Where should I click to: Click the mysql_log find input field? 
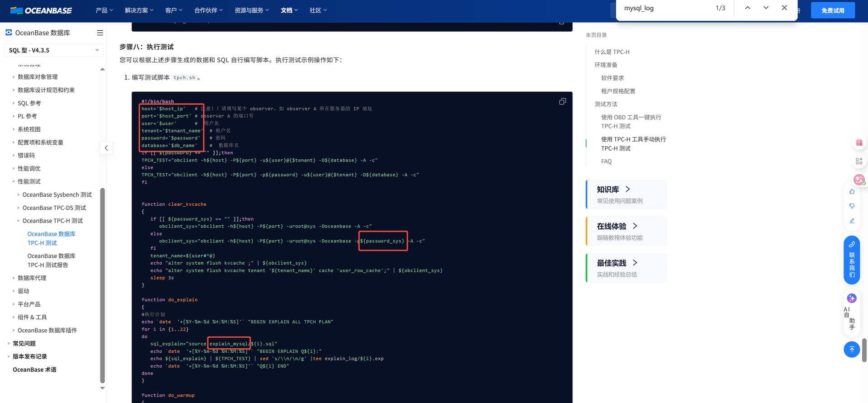tap(664, 8)
